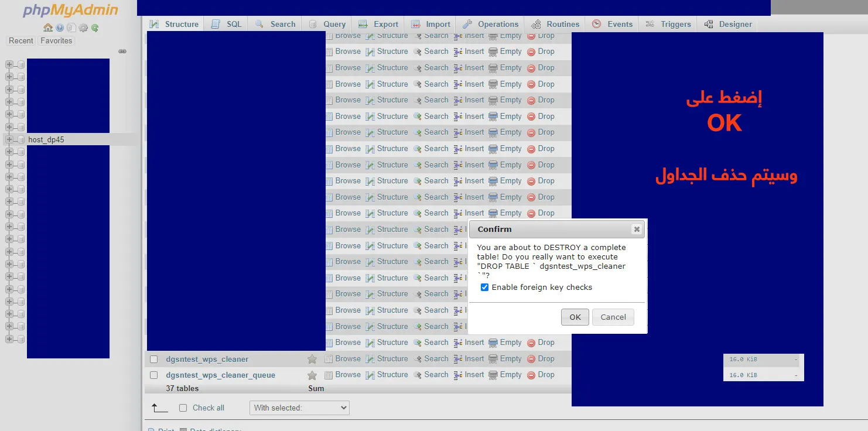Tick the Check all checkbox

point(183,408)
